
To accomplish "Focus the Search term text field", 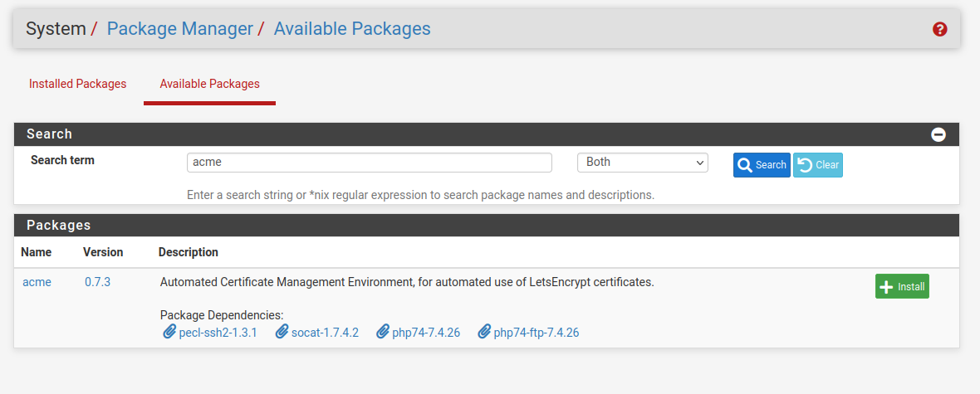I will pyautogui.click(x=369, y=163).
